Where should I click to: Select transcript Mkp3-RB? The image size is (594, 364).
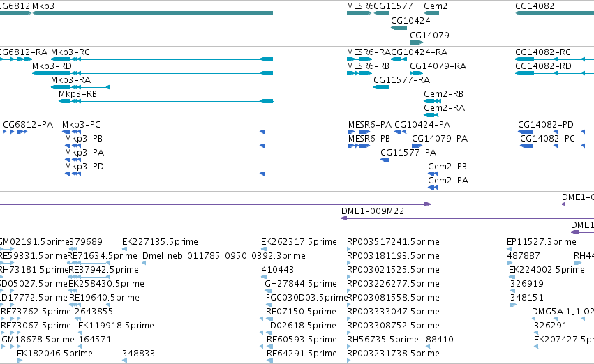(166, 101)
